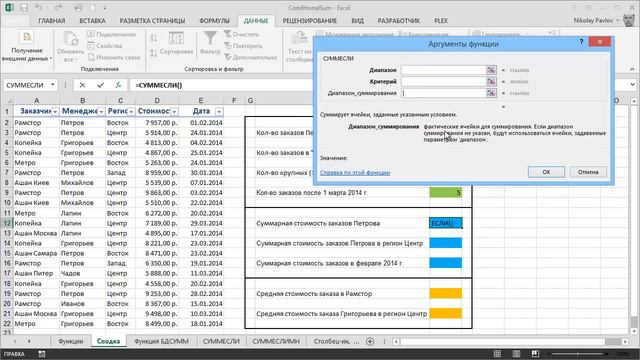640x360 pixels.
Task: Click OK in Аргументы функции dialog
Action: (x=546, y=172)
